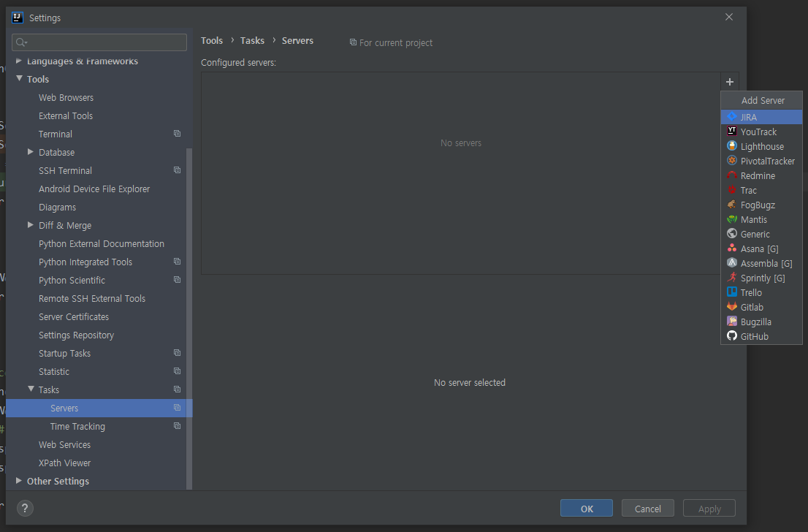The width and height of the screenshot is (808, 532).
Task: Click project-level icon beside Python Scientific
Action: coord(178,280)
